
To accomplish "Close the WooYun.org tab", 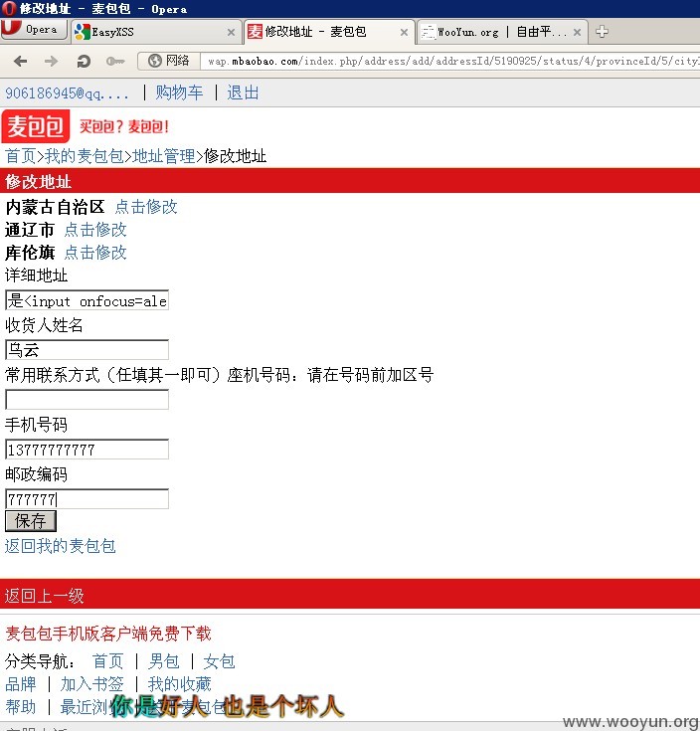I will tap(577, 32).
